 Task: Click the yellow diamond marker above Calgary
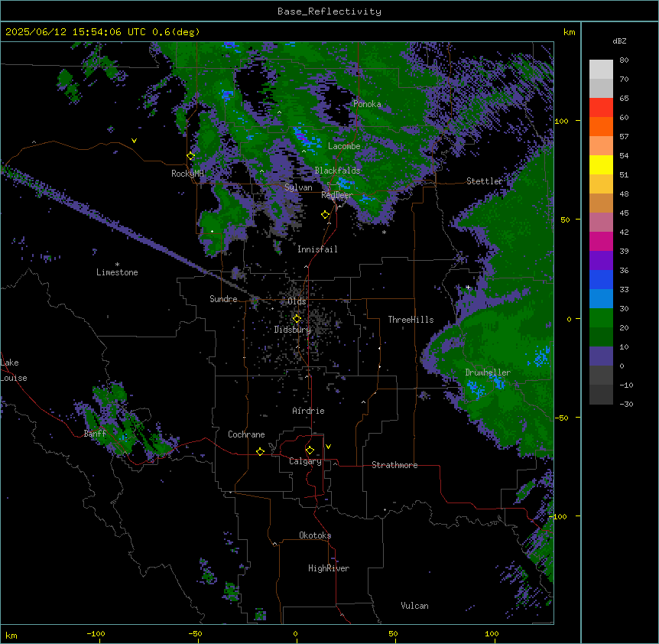click(310, 450)
